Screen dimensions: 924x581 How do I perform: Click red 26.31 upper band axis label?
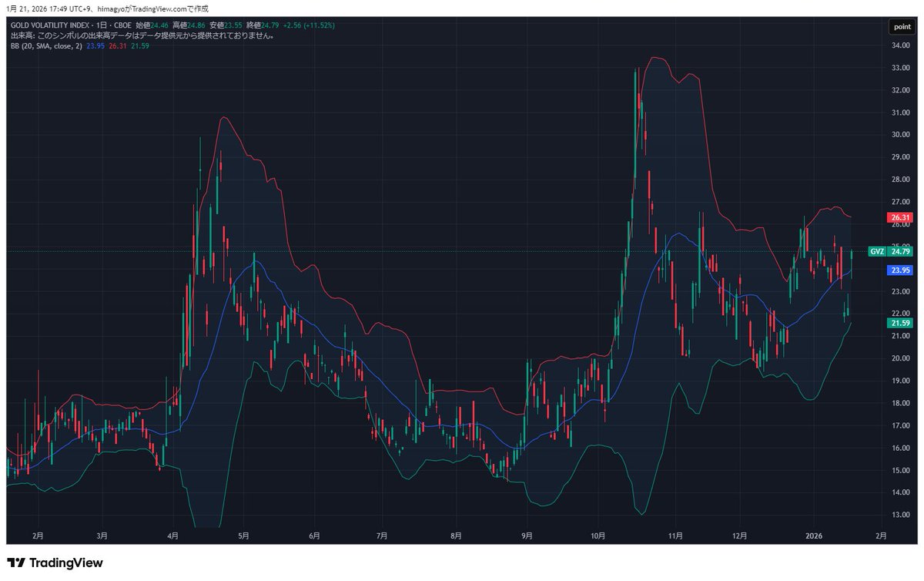point(900,217)
